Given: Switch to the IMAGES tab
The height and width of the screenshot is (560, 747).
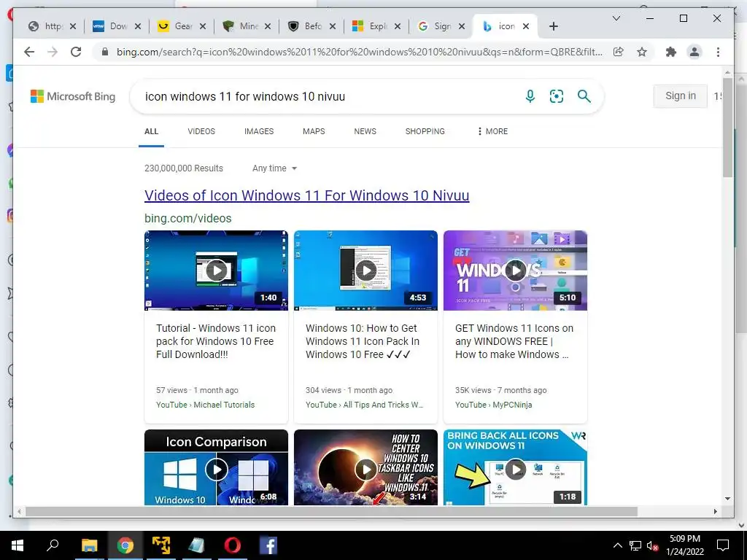Looking at the screenshot, I should tap(259, 131).
